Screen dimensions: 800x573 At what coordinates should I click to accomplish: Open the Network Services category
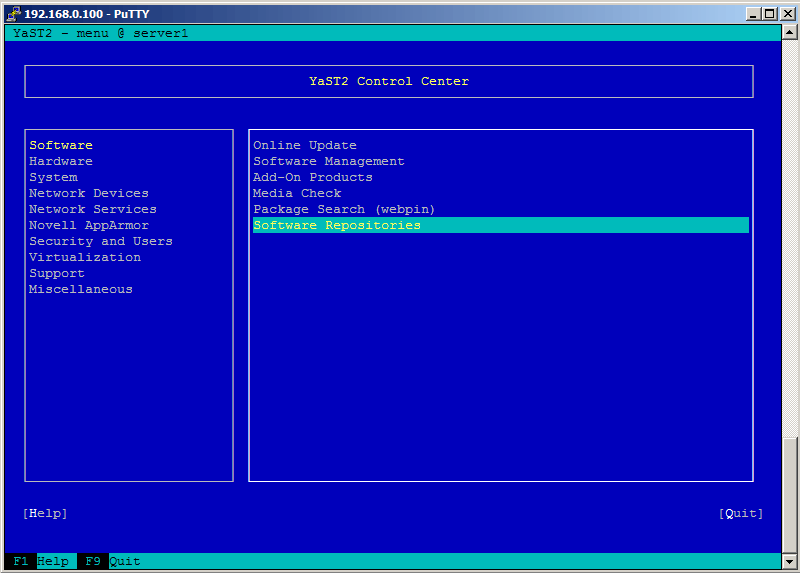coord(93,209)
